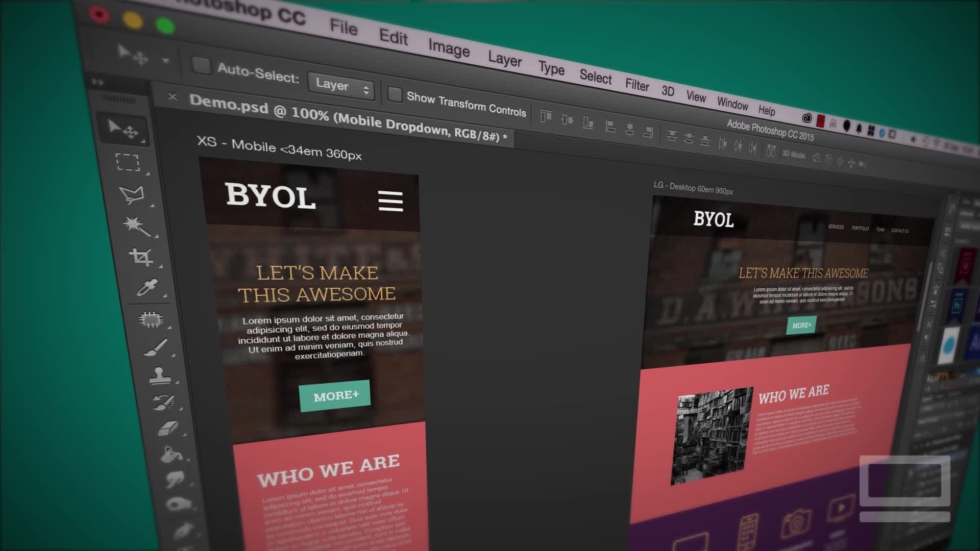Click the Align horizontal centers icon

(629, 129)
